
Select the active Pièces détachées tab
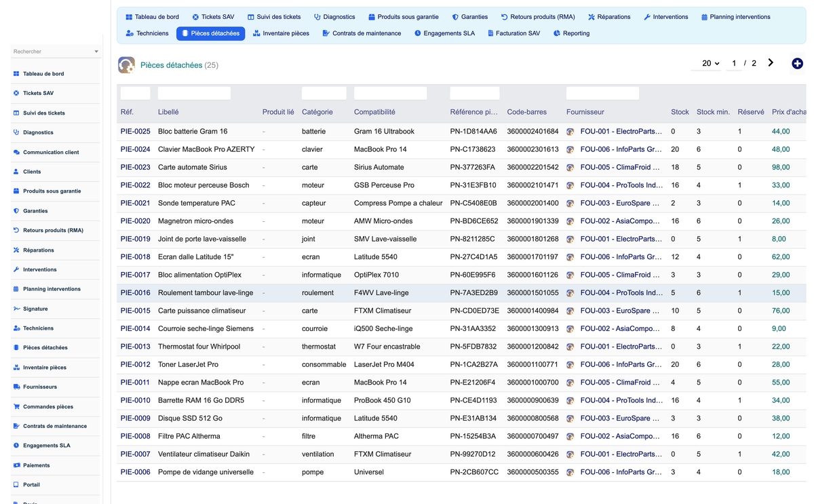point(211,33)
